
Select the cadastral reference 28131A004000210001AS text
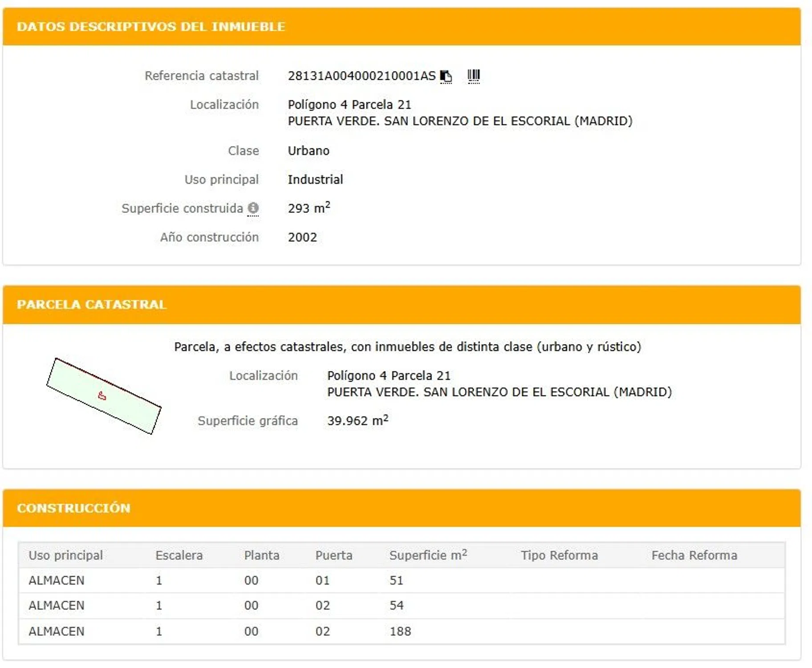[361, 76]
